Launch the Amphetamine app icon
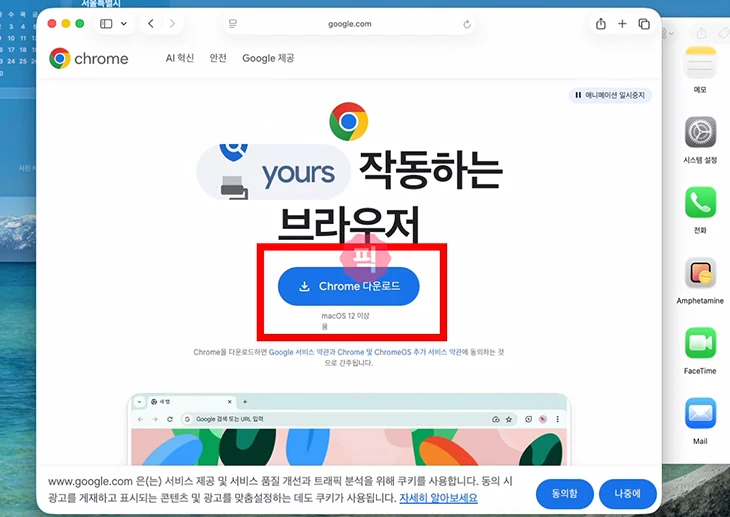730x517 pixels. click(700, 273)
